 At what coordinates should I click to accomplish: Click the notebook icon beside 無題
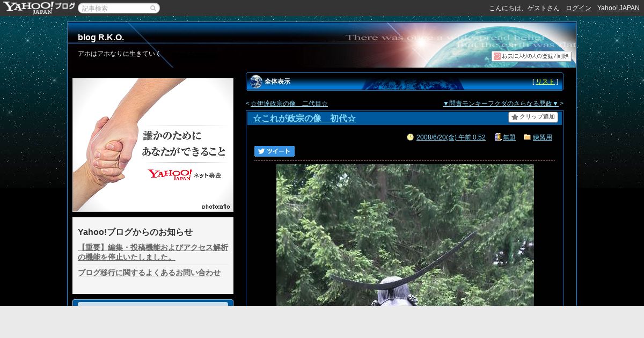pos(498,137)
